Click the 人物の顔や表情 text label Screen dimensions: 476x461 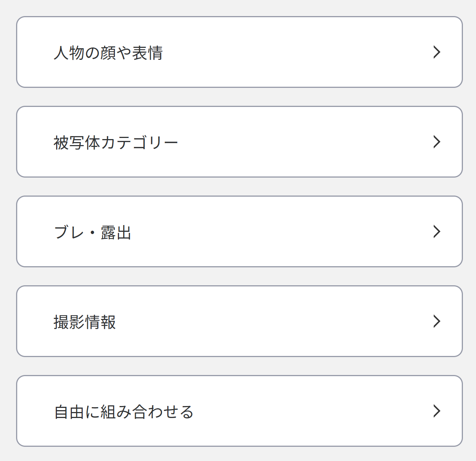[x=108, y=53]
